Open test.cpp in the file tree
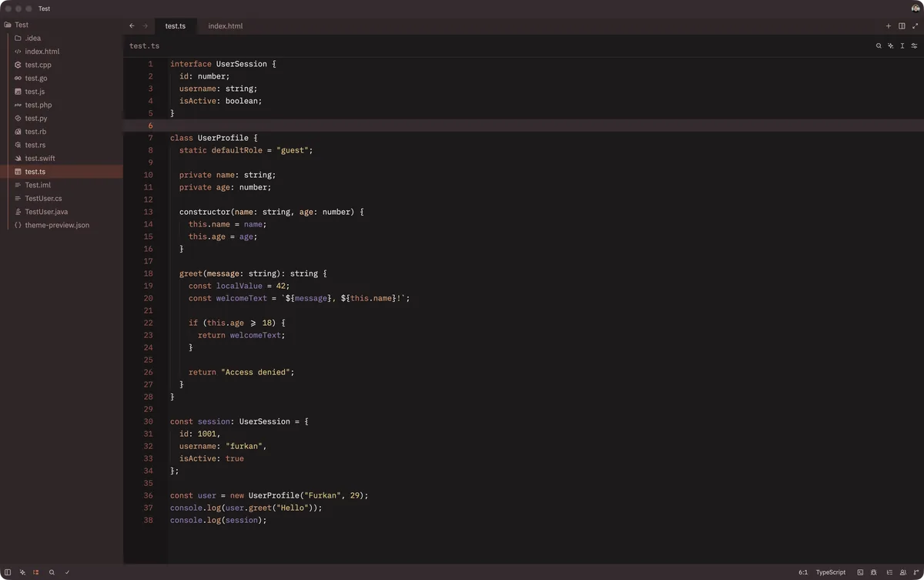924x580 pixels. point(62,65)
